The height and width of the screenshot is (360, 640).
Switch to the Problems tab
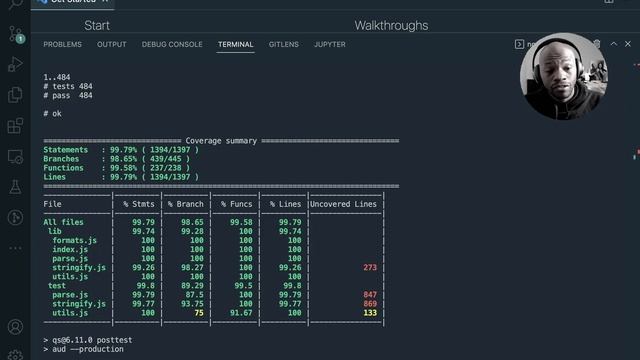click(x=62, y=44)
